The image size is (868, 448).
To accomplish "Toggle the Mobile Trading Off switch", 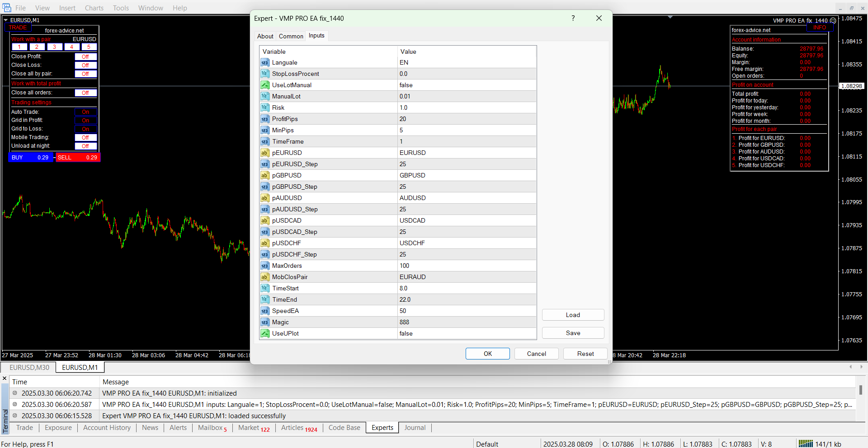I will coord(85,138).
